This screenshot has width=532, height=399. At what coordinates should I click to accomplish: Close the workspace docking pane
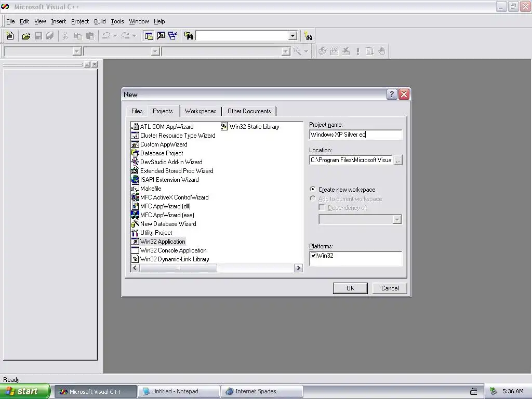pyautogui.click(x=95, y=64)
